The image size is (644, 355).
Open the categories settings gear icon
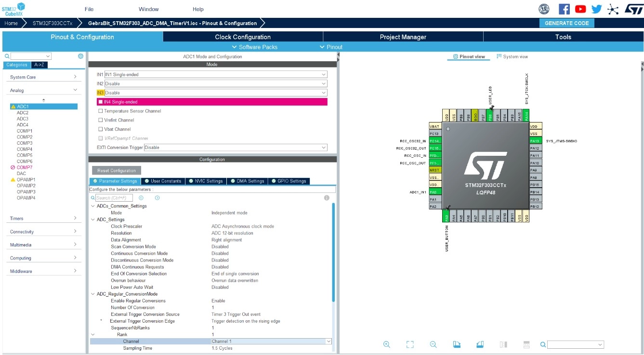(80, 56)
